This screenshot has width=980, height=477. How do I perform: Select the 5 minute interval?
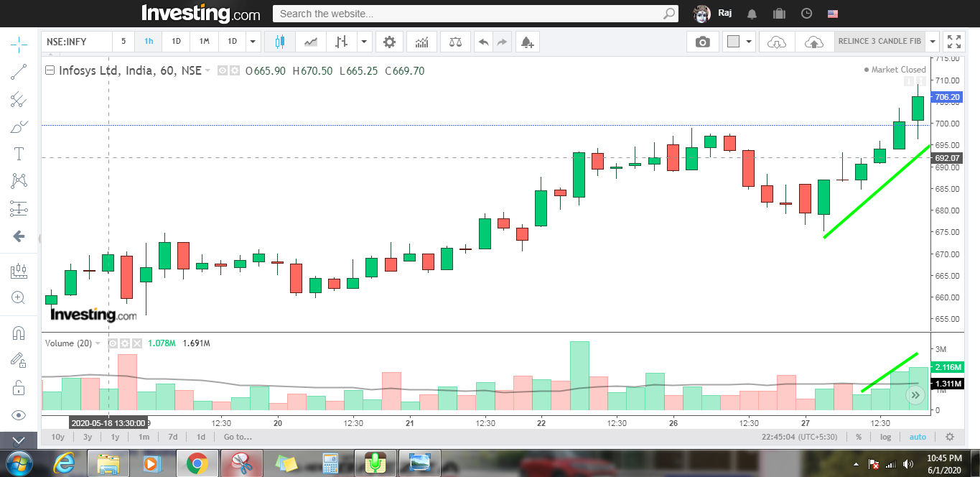pos(123,42)
